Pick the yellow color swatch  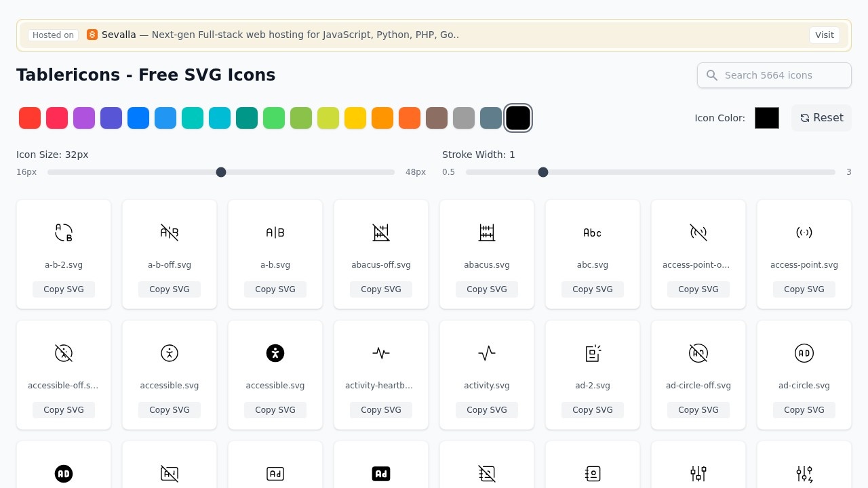coord(355,118)
